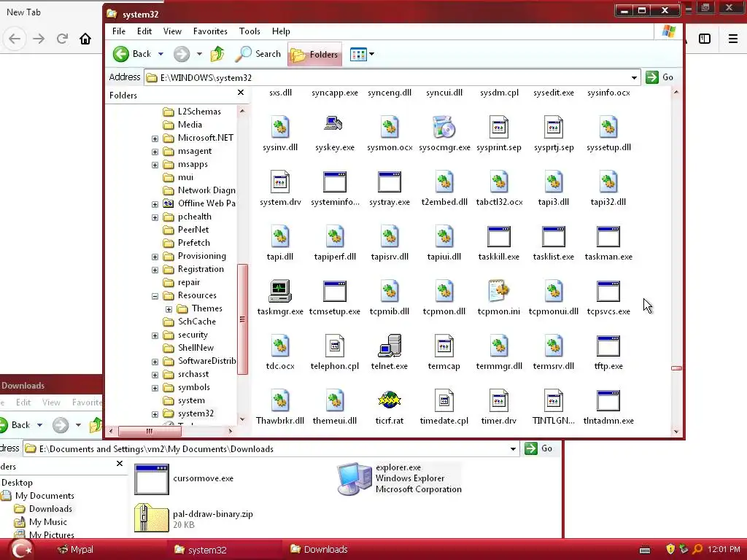This screenshot has height=560, width=747.
Task: Select the system.drv icon
Action: 279,182
